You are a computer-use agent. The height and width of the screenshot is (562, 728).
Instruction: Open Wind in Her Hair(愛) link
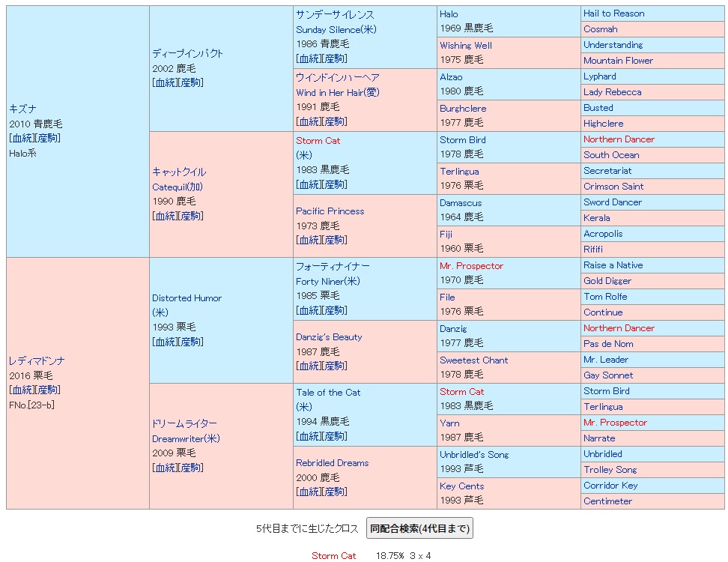coord(338,92)
